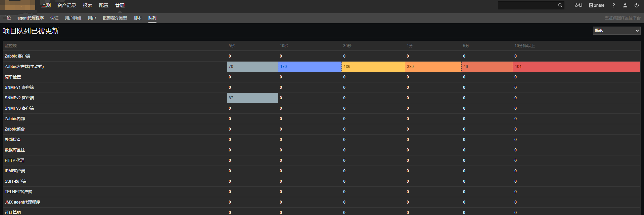This screenshot has height=215, width=644.
Task: Click the yellow cell showing 186
Action: [x=373, y=67]
